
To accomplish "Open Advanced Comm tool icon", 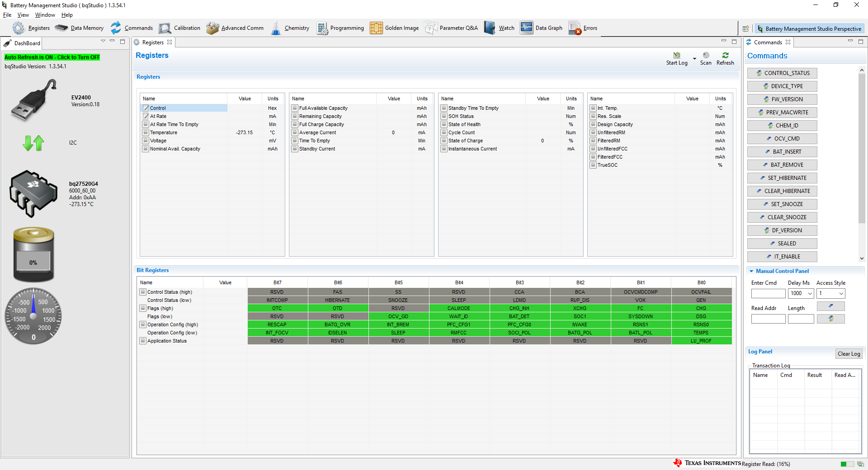I will (212, 28).
